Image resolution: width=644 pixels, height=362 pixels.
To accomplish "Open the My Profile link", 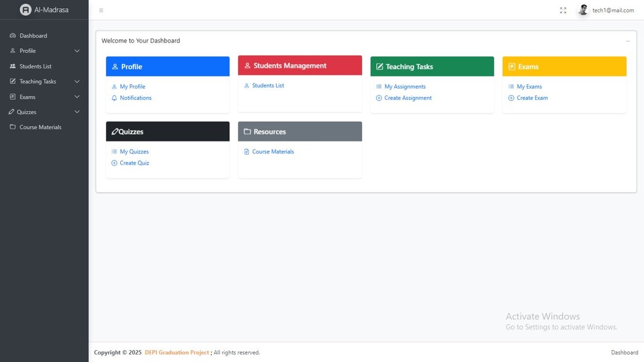I will coord(132,87).
